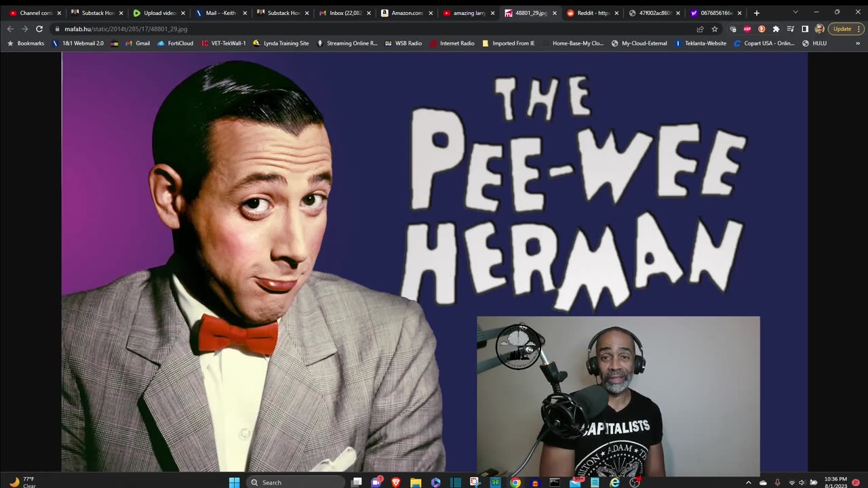Image resolution: width=868 pixels, height=488 pixels.
Task: Open the notification center badge
Action: coord(856,483)
